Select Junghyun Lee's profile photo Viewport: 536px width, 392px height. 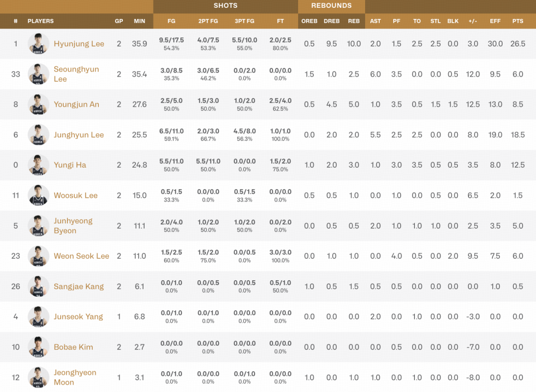[39, 135]
